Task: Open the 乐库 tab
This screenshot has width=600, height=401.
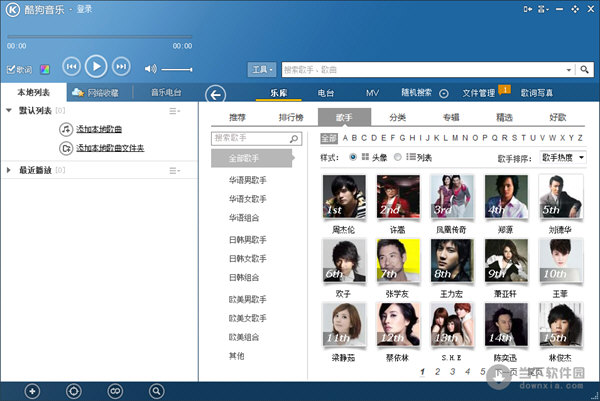Action: [279, 93]
